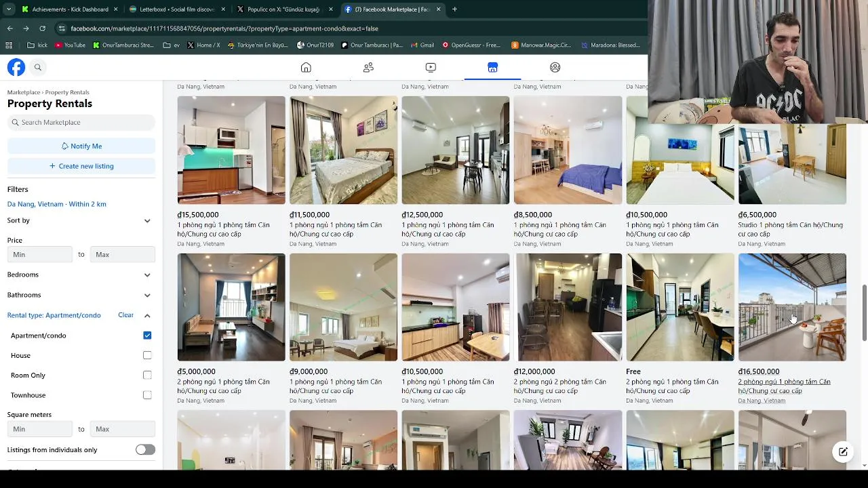
Task: Click the Notify Me button
Action: 81,146
